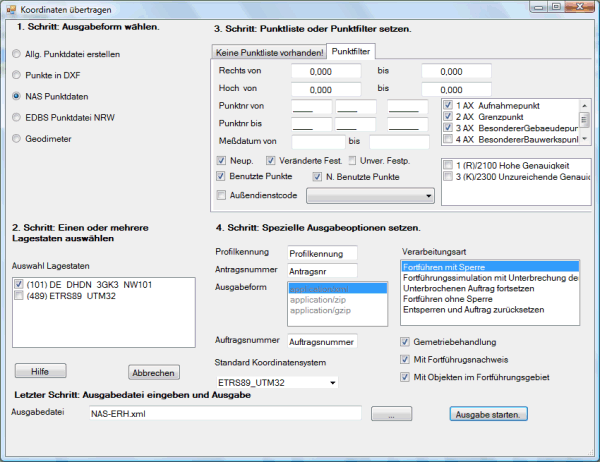Open Standard Koordinatensystem ETRS89_UTM32 dropdown
Image resolution: width=600 pixels, height=462 pixels.
(x=277, y=382)
